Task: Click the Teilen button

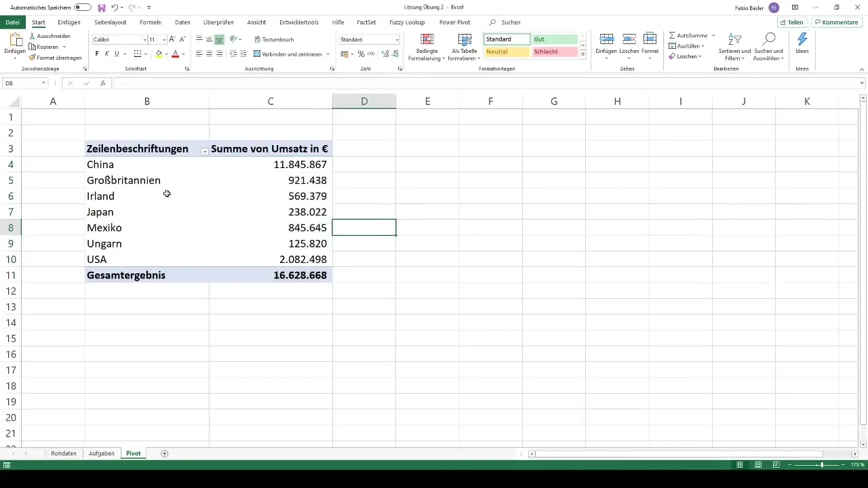Action: coord(791,22)
